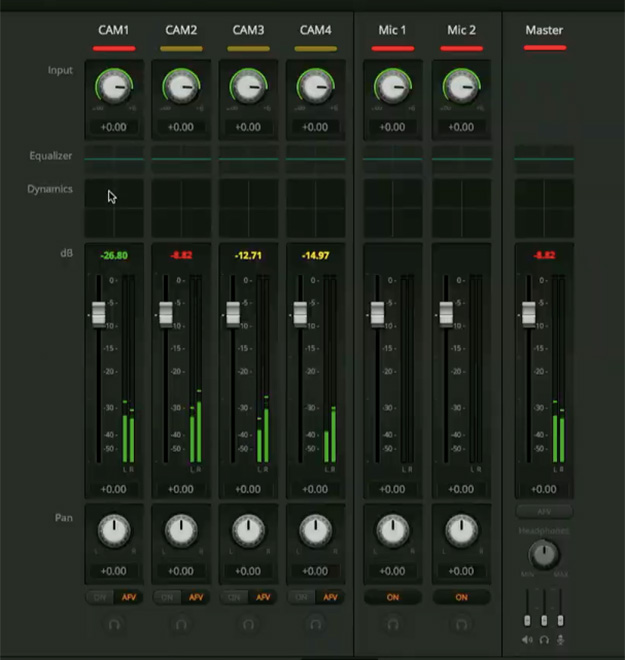Click the Master speaker icon
625x660 pixels.
click(x=527, y=640)
